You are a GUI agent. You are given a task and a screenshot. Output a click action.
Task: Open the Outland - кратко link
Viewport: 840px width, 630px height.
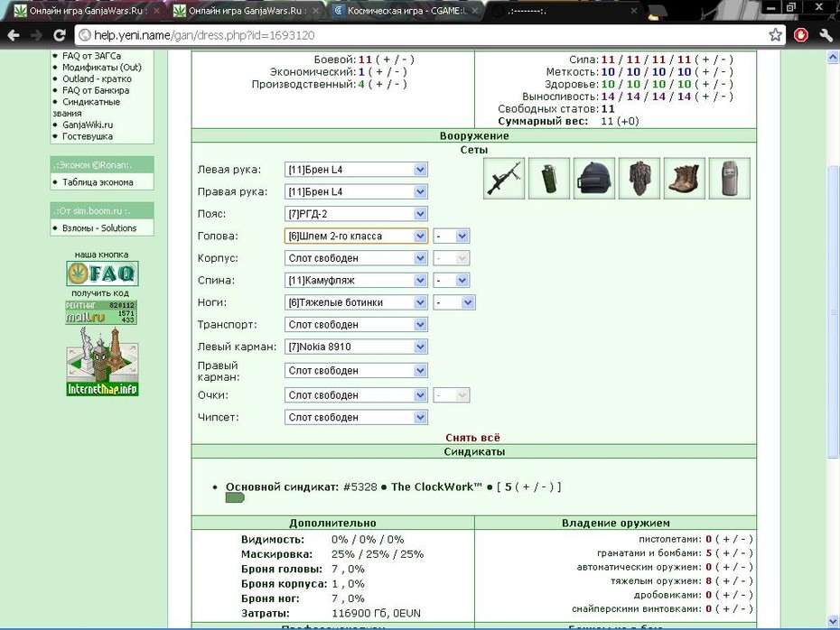[97, 79]
